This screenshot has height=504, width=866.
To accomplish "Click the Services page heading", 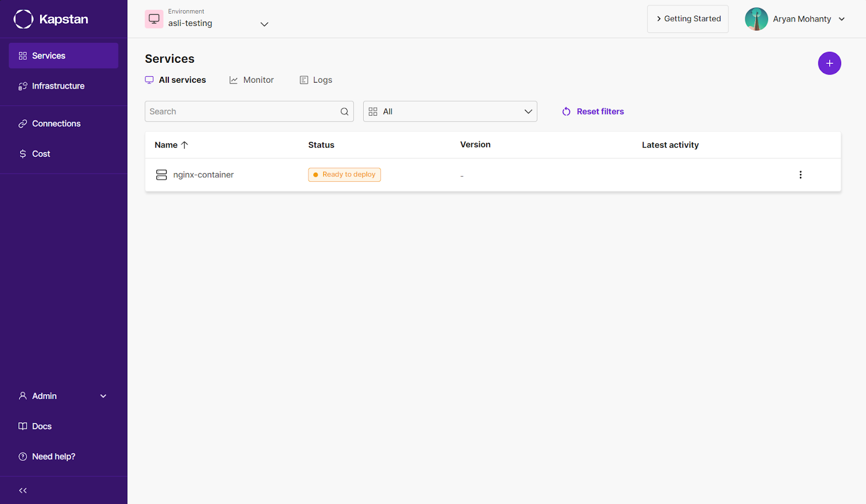I will [170, 59].
